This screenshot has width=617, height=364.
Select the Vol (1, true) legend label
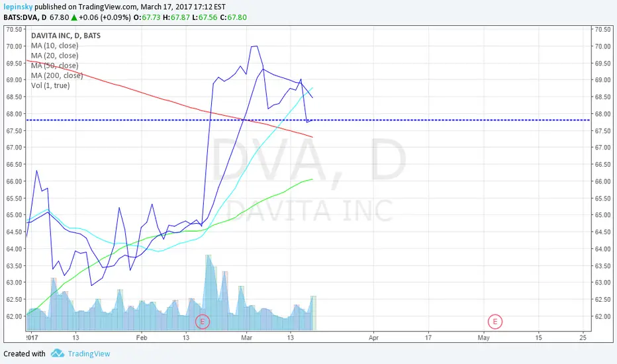(x=50, y=85)
